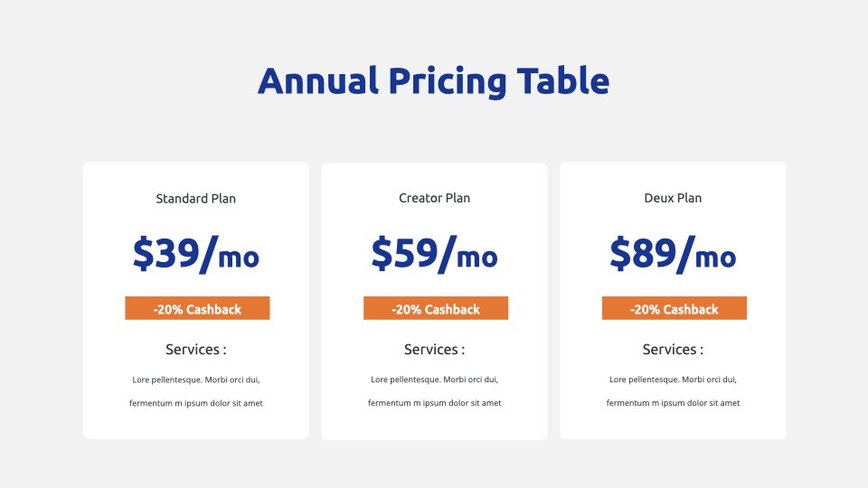Select Services label in Deux Plan card
868x488 pixels.
(x=673, y=350)
